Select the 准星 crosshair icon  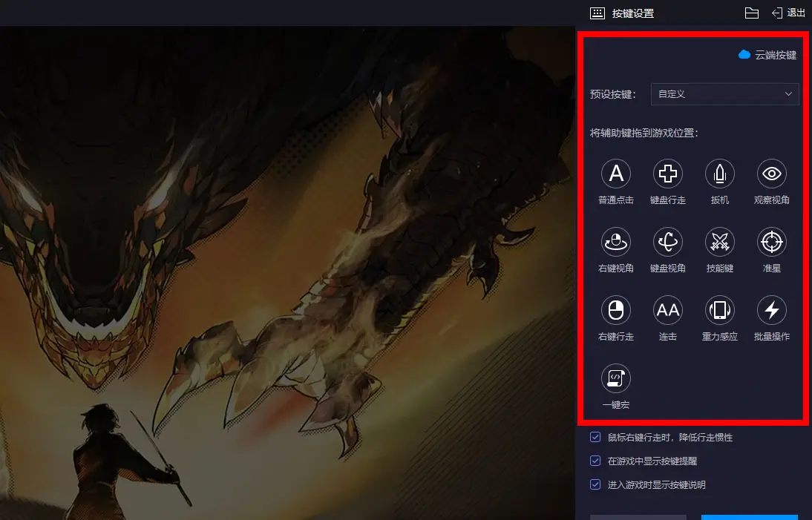772,242
